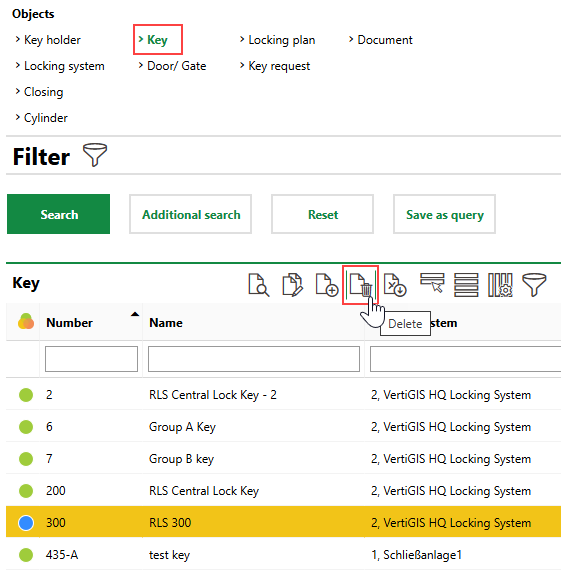Click the view details magnifier document icon
Viewport: 561px width, 575px height.
258,285
